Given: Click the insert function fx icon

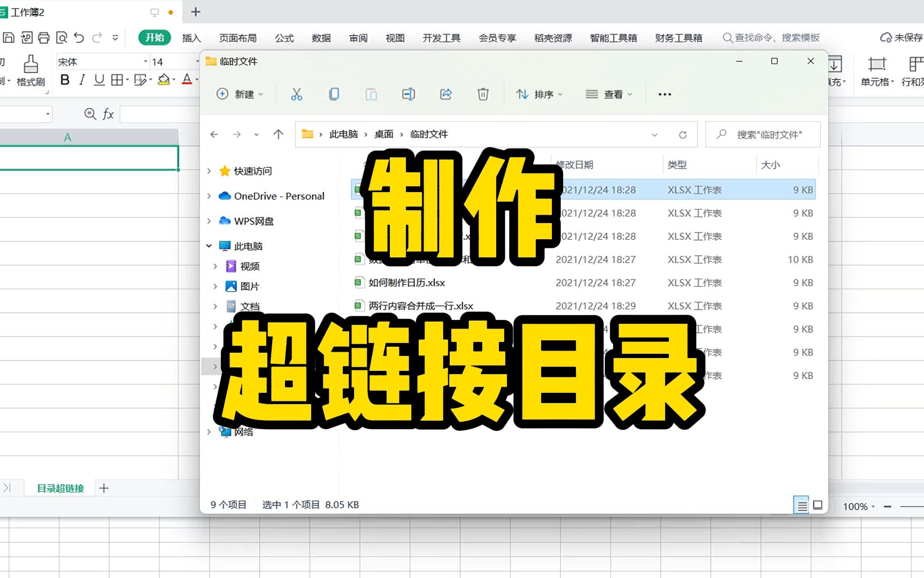Looking at the screenshot, I should tap(108, 114).
